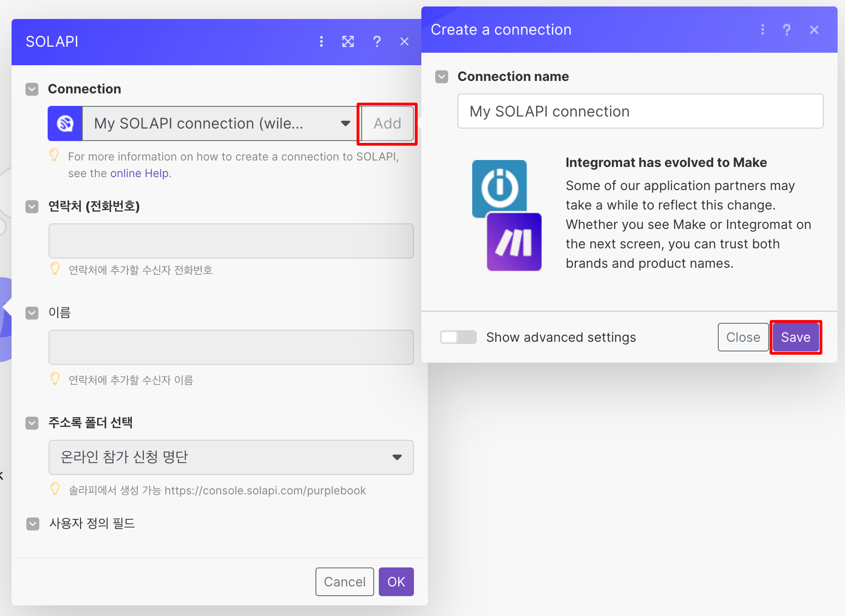Click the 'Integromat has evolved to Make' heading

click(666, 162)
